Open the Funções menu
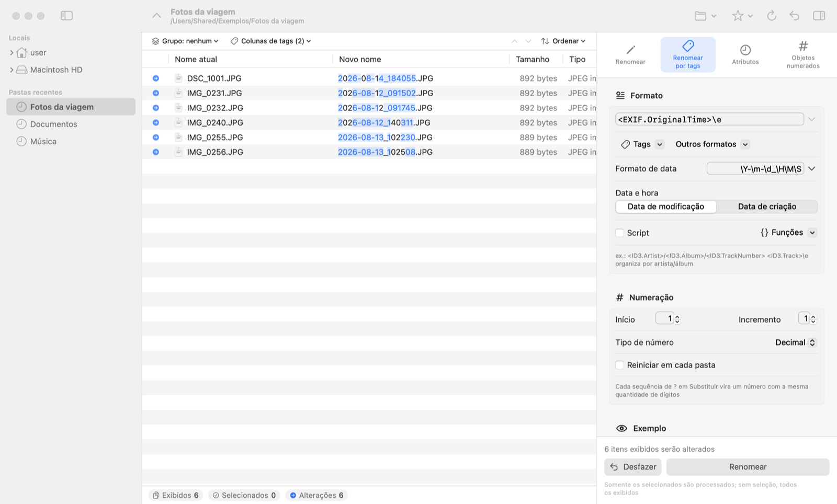This screenshot has height=504, width=837. point(788,233)
